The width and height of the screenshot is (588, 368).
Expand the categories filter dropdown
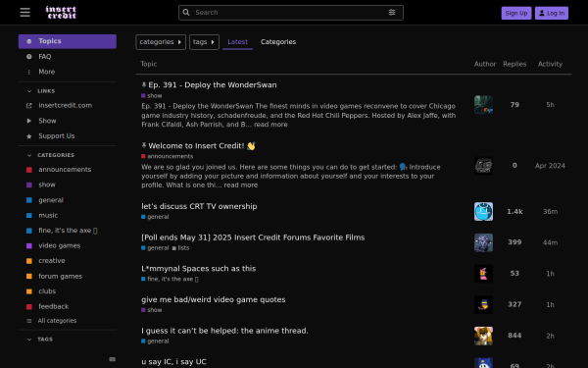point(161,42)
